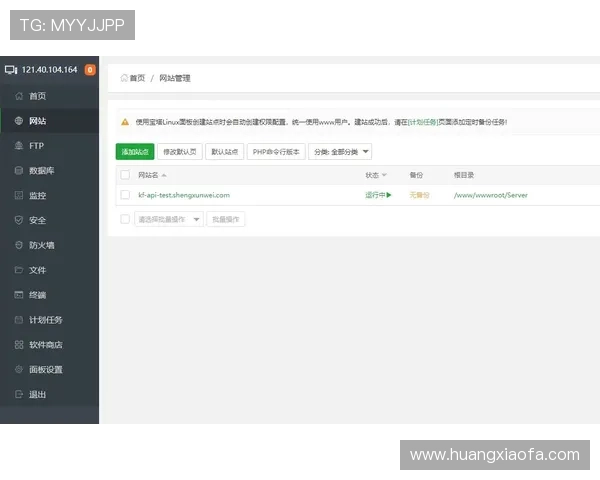Click the gear icon beside 面板设置
The width and height of the screenshot is (600, 480).
point(19,369)
